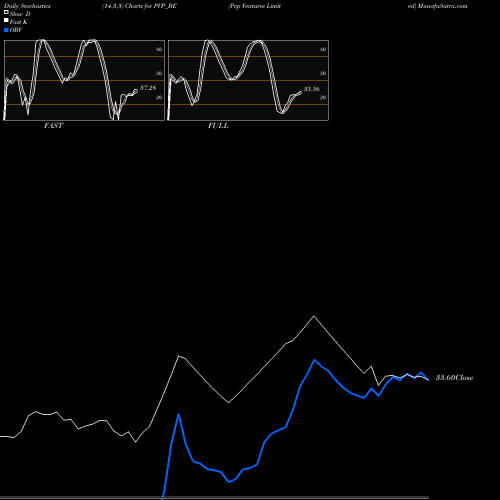Select the FAST stochastic chart thumbnail
The image size is (500, 500).
(84, 80)
